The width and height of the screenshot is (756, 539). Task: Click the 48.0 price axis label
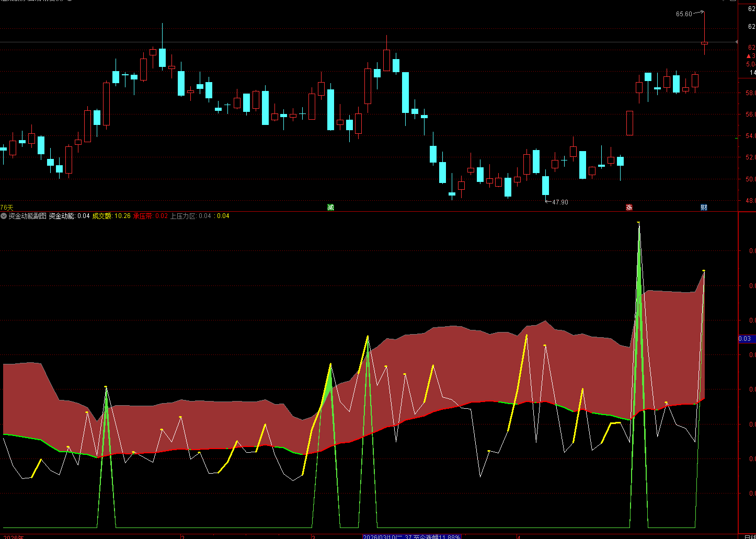pos(750,201)
